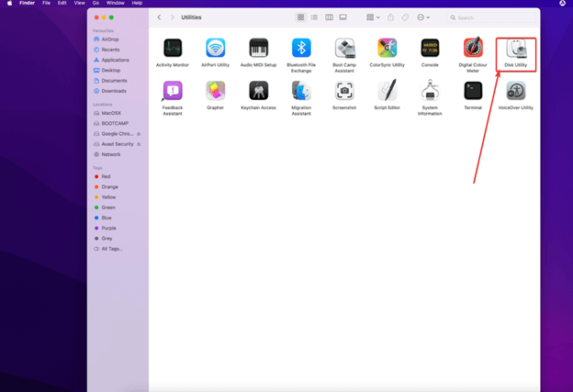Open AirPort Utility app icon
Screen dimensions: 573x392
click(215, 48)
